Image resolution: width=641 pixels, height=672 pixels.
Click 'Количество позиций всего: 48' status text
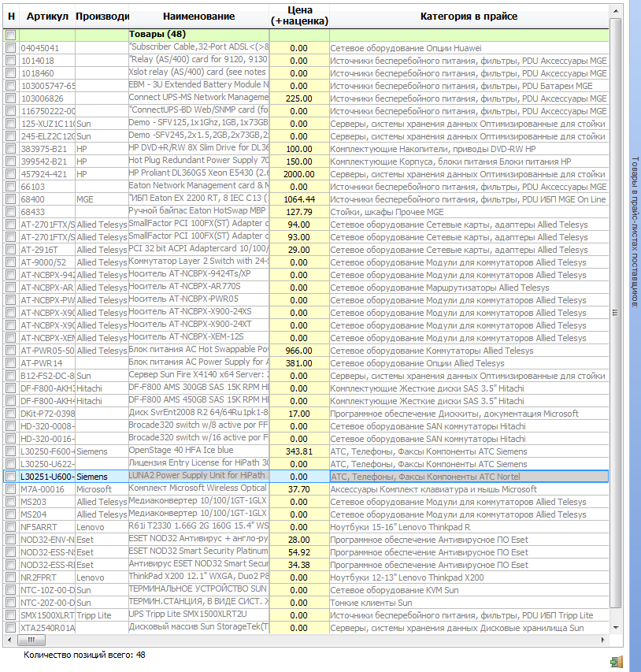point(84,655)
